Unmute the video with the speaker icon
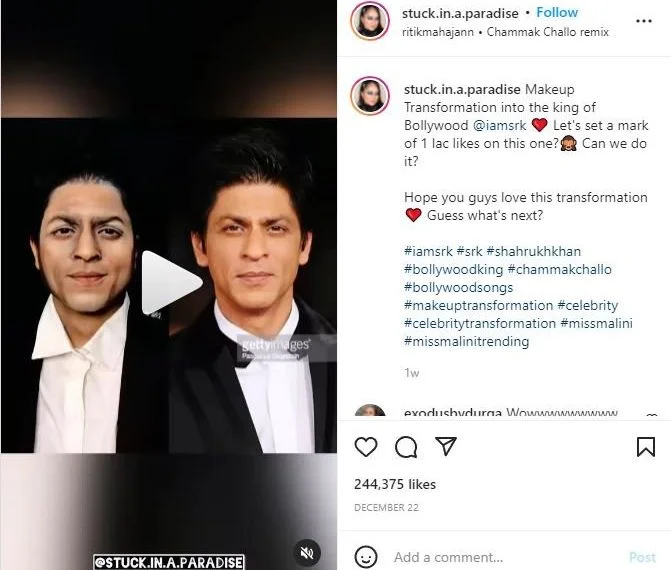 (307, 553)
